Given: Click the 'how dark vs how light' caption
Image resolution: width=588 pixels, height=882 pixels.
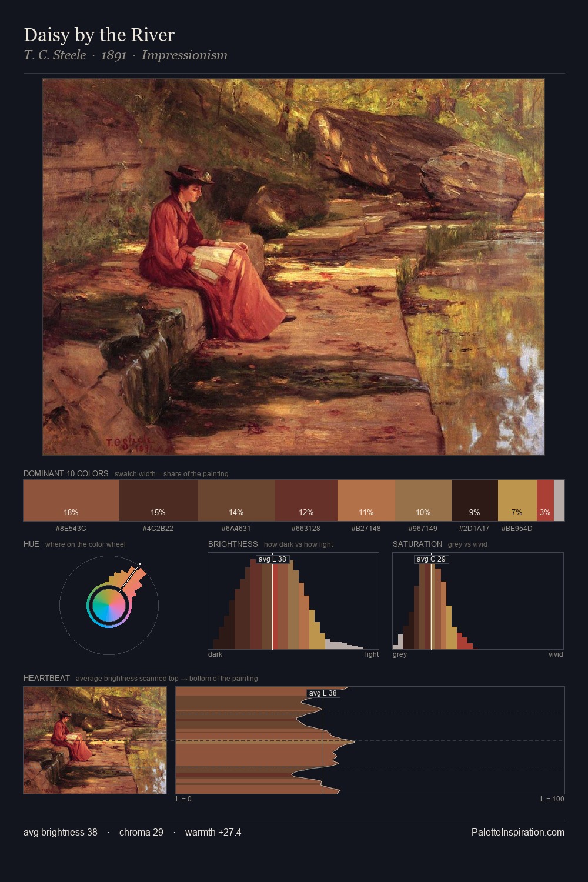Looking at the screenshot, I should click(x=299, y=544).
